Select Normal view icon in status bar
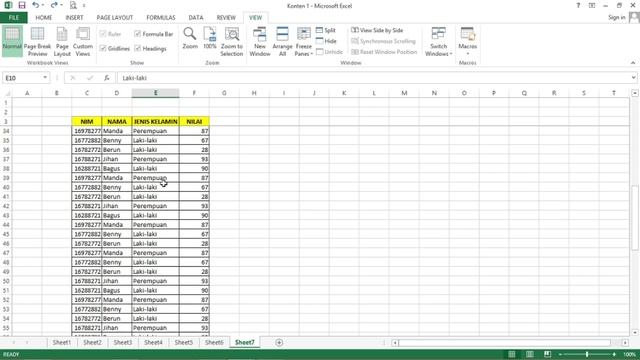 point(511,354)
